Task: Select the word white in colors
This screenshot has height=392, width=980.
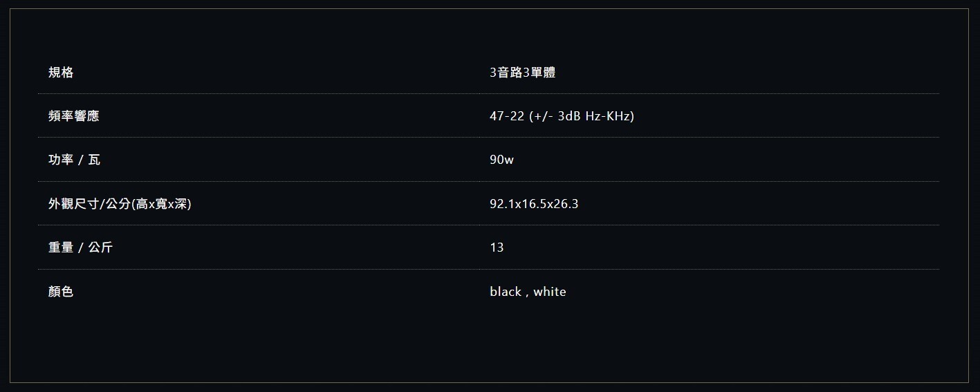Action: (550, 292)
